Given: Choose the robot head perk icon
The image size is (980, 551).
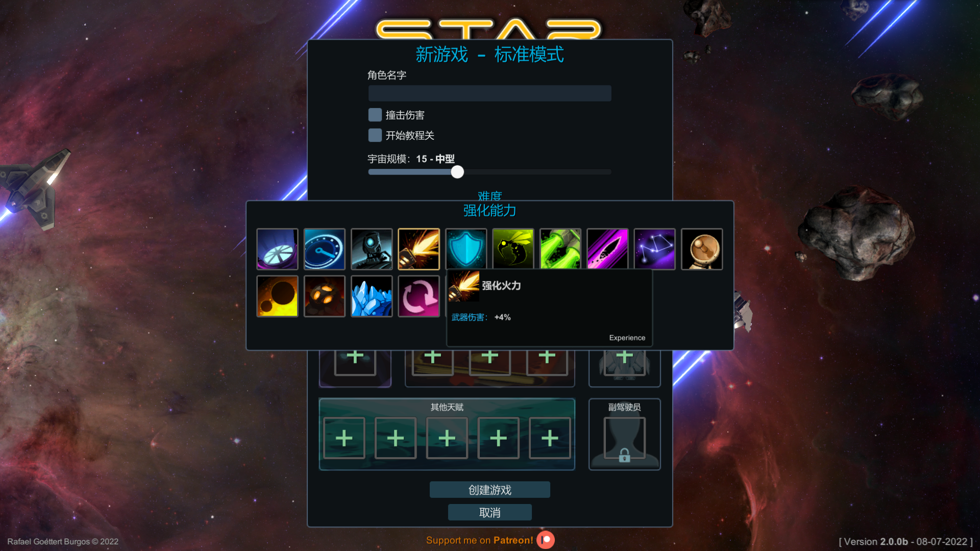Looking at the screenshot, I should (x=372, y=249).
